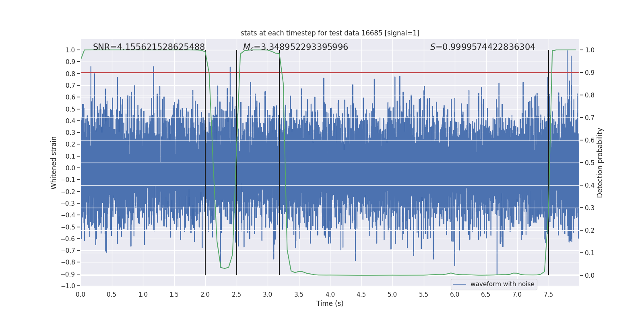Image resolution: width=644 pixels, height=322 pixels.
Task: Click the 1.0 tick on the Detection probability axis
Action: [590, 50]
